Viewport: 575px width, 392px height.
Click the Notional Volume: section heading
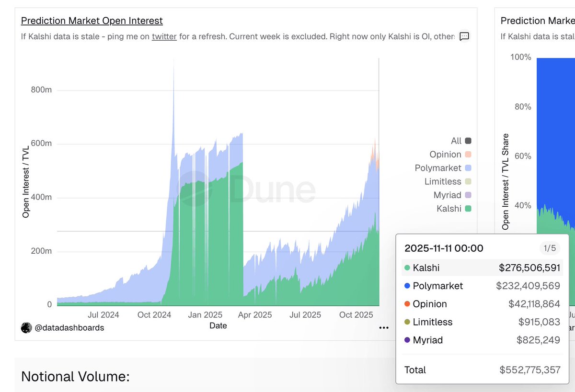(75, 376)
